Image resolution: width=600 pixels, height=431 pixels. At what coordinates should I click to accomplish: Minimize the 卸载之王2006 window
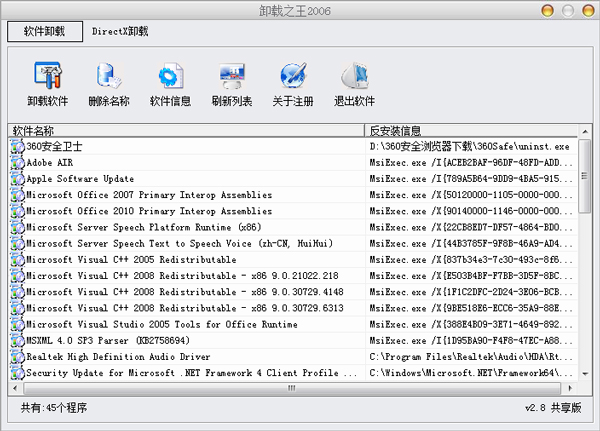point(548,10)
